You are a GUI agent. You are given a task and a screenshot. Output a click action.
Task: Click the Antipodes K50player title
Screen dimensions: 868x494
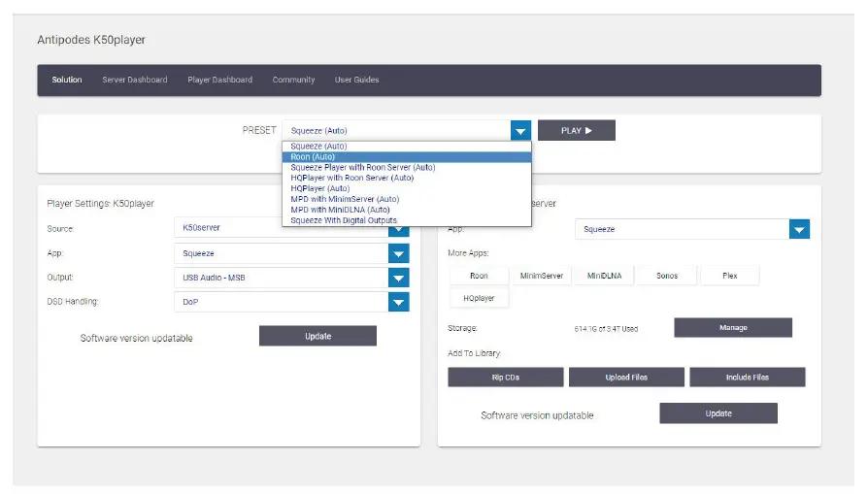pyautogui.click(x=91, y=40)
